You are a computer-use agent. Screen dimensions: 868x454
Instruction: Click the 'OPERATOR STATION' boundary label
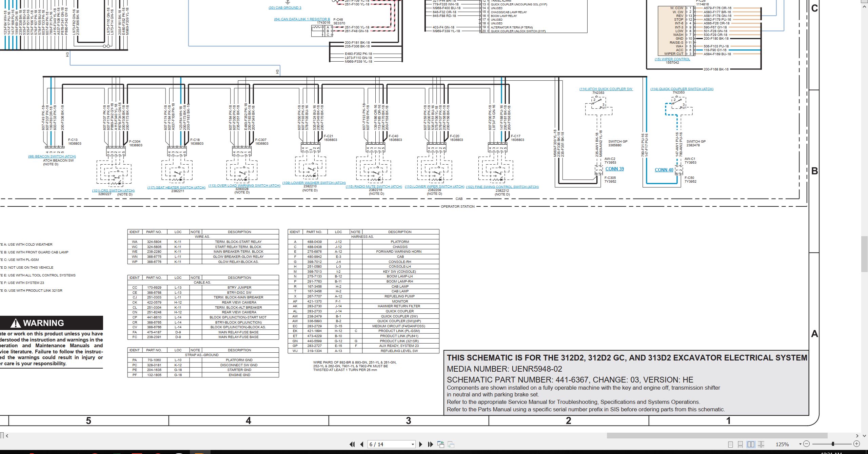[x=457, y=207]
